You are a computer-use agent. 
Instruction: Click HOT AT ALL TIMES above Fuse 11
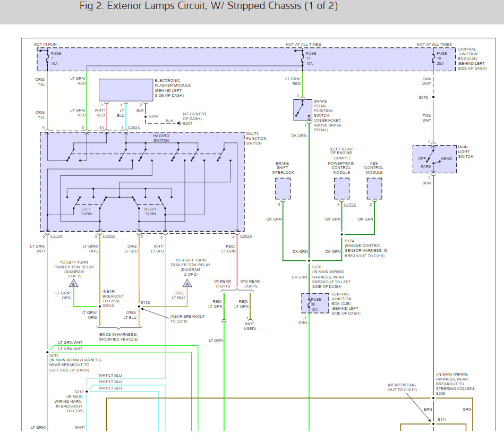pyautogui.click(x=303, y=45)
